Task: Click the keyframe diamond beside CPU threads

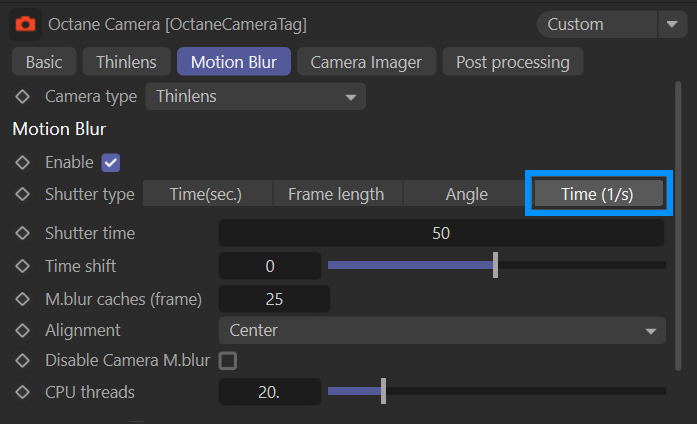Action: pyautogui.click(x=23, y=392)
